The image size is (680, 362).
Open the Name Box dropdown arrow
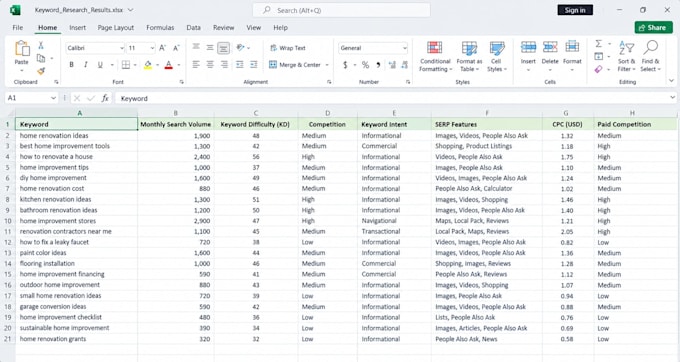(x=53, y=98)
